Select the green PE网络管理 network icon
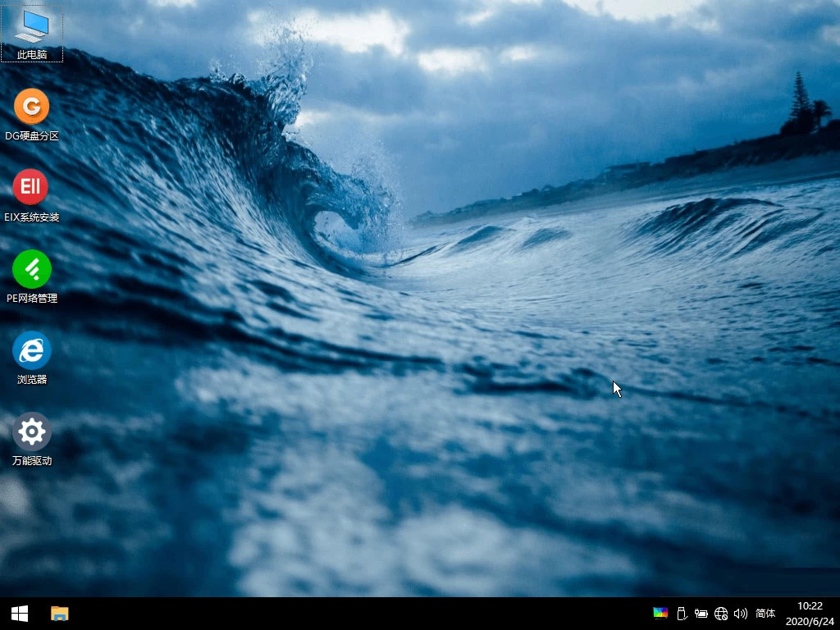Viewport: 840px width, 630px height. click(31, 268)
